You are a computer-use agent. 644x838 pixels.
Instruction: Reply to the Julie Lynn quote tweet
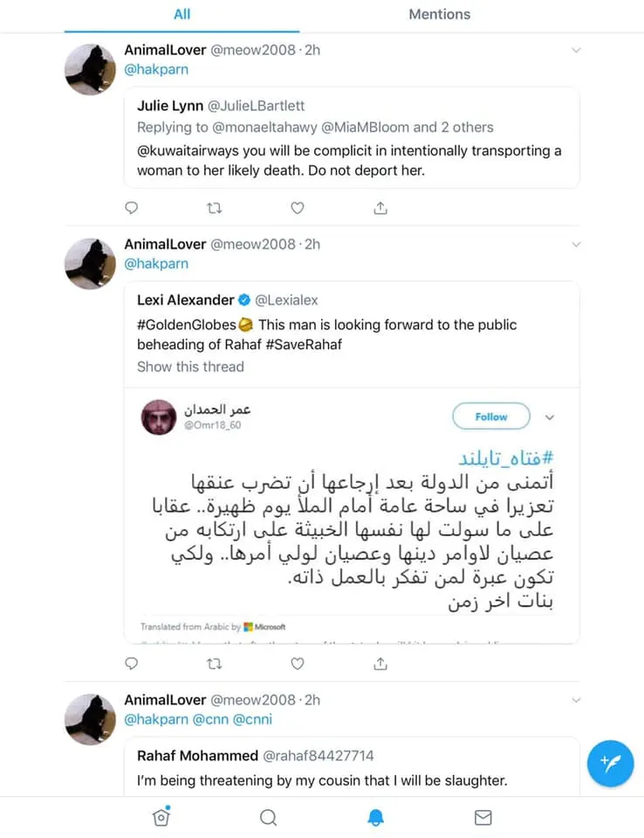pyautogui.click(x=132, y=208)
